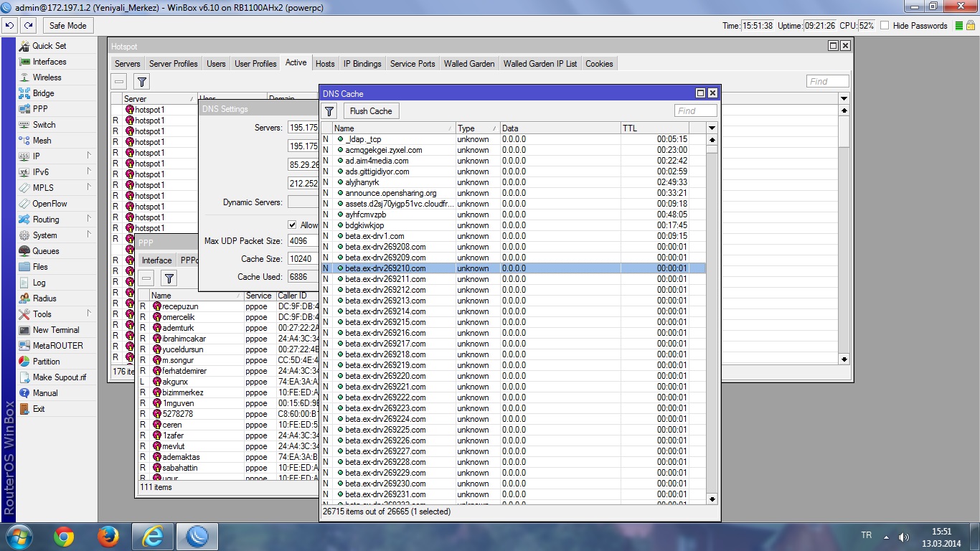Open the New Terminal sidebar icon

(24, 330)
